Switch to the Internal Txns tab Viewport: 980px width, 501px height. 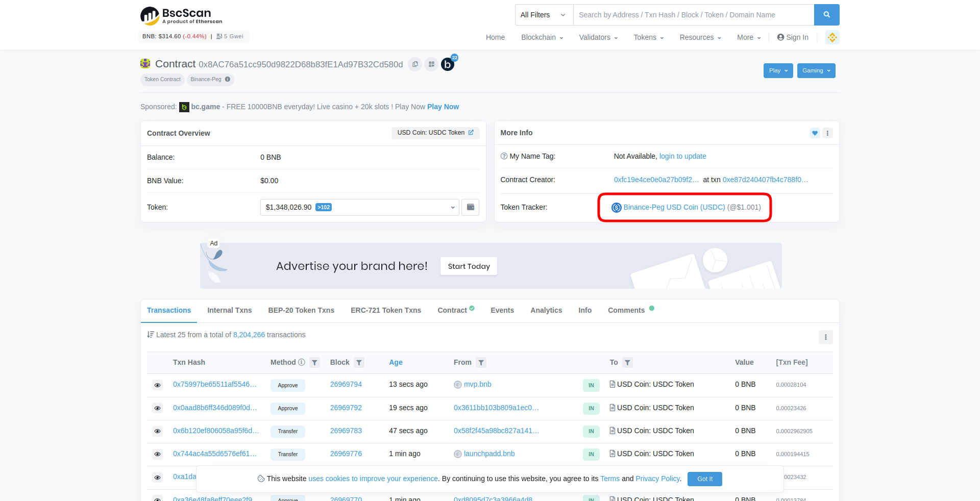point(229,310)
